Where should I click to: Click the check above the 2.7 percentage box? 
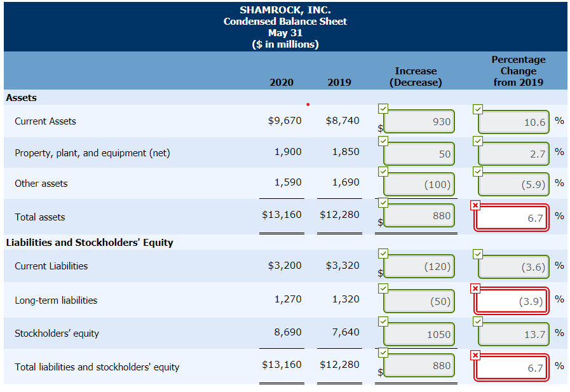pos(477,140)
